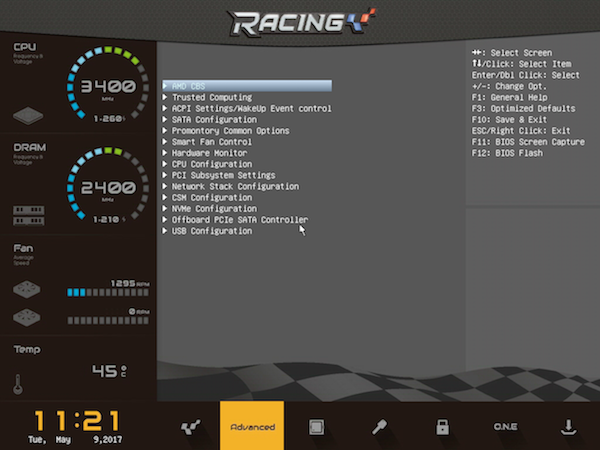The image size is (600, 450).
Task: Open USB Configuration entry
Action: pos(212,231)
